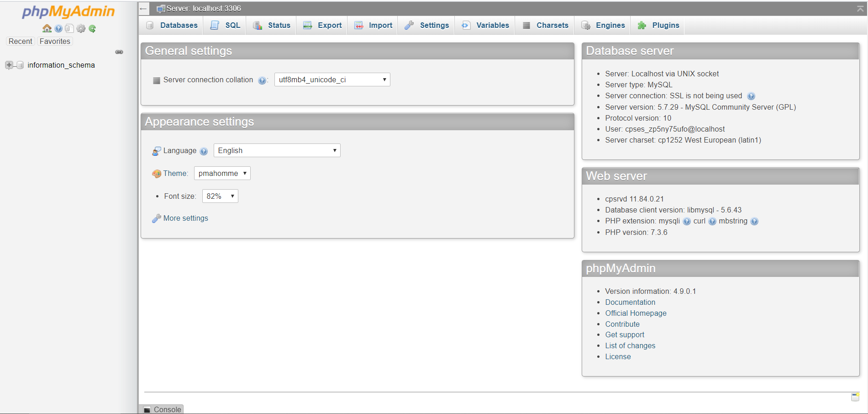868x414 pixels.
Task: Reload navigation panel with green refresh icon
Action: click(x=92, y=28)
